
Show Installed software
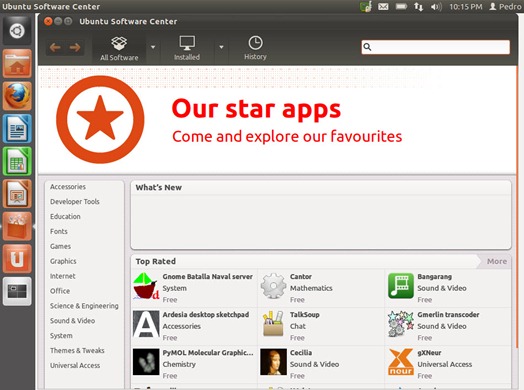(x=187, y=48)
